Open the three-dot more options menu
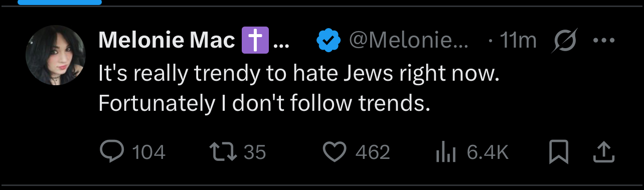This screenshot has height=190, width=644. (603, 41)
